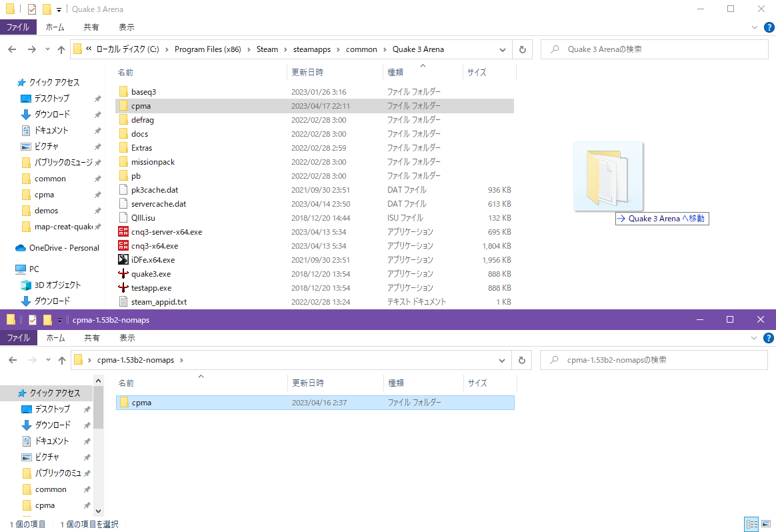Expand breadcrumb chevron after steamapps
776x532 pixels.
[x=338, y=49]
